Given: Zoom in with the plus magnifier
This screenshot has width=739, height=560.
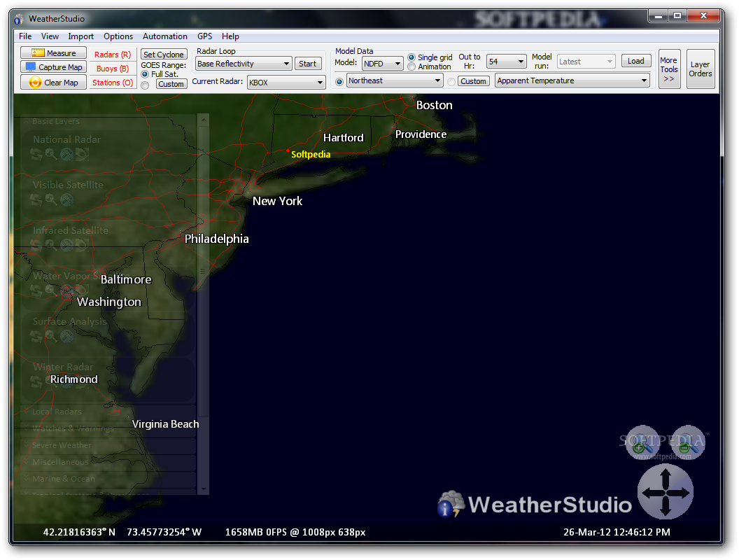Looking at the screenshot, I should coord(642,442).
